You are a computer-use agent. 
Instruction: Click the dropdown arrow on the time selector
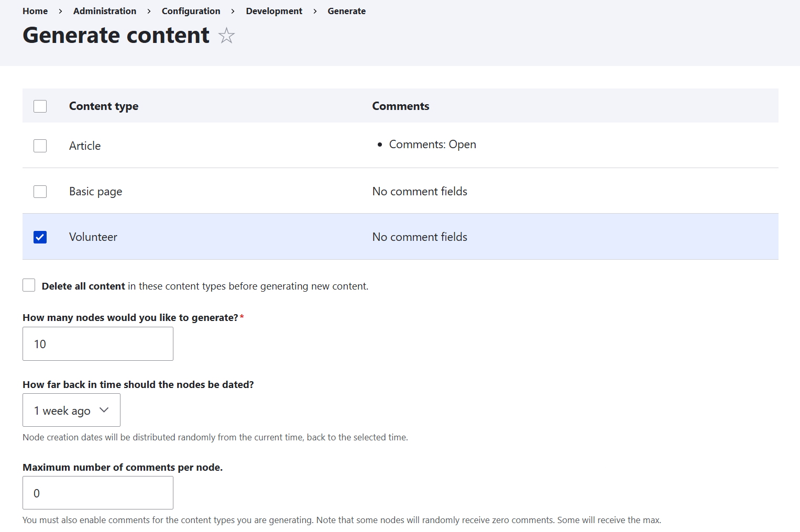tap(104, 411)
